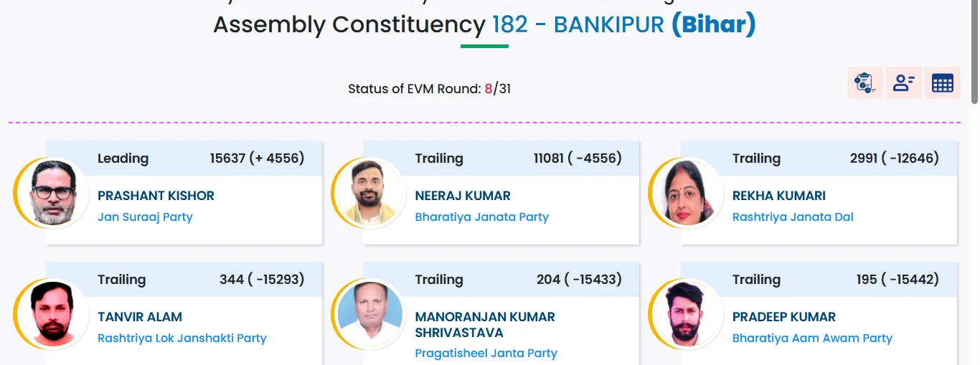Viewport: 980px width, 365px height.
Task: Click the page's vertical scrollbar thumb
Action: coord(974,50)
